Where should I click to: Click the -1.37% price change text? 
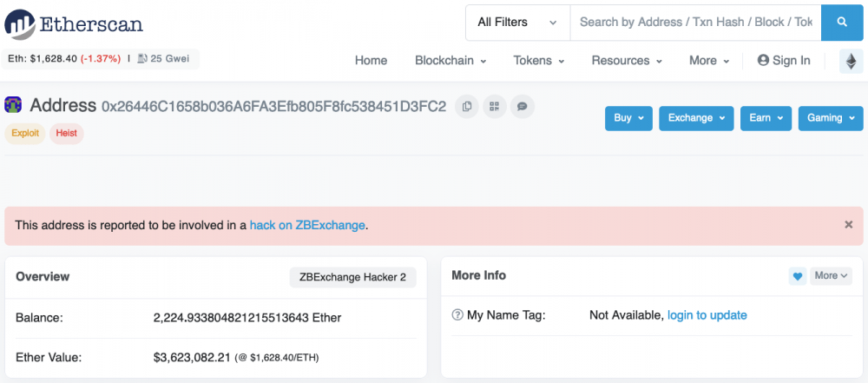101,59
